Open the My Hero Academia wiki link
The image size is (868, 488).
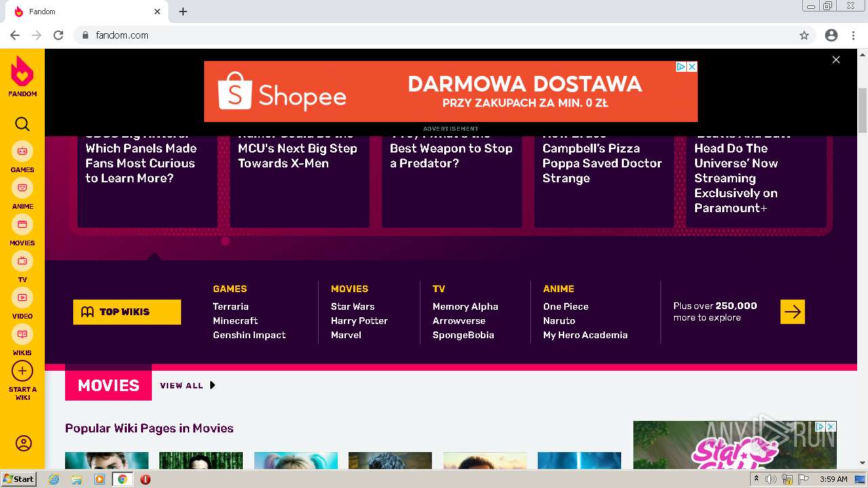pyautogui.click(x=585, y=335)
